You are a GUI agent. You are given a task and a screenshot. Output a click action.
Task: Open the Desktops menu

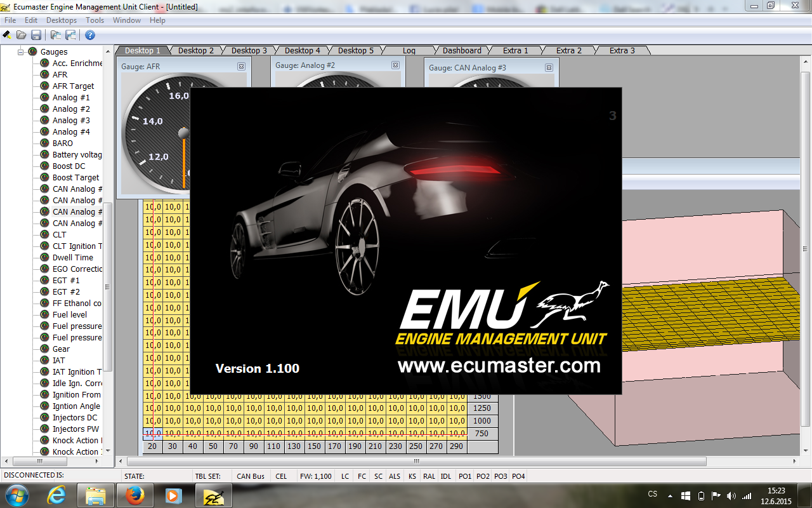[x=62, y=20]
